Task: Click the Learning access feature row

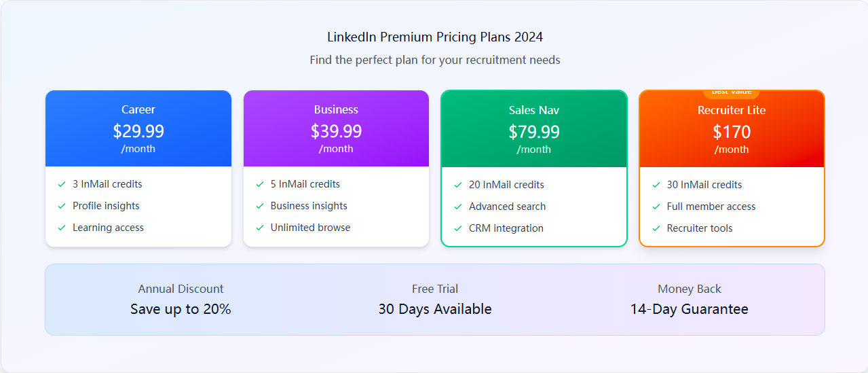Action: pos(108,228)
